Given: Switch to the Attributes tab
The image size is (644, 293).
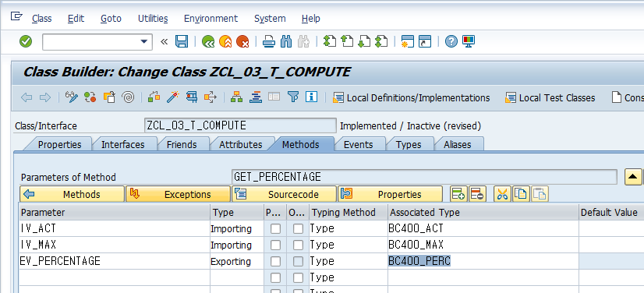Looking at the screenshot, I should (241, 144).
